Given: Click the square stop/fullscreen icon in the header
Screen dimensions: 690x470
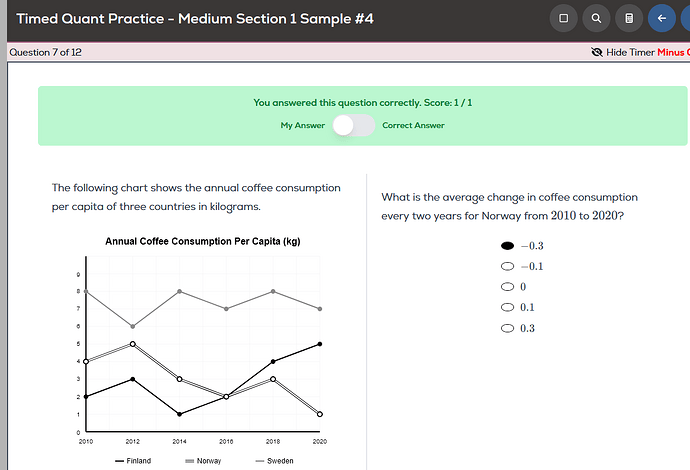Looking at the screenshot, I should 564,18.
